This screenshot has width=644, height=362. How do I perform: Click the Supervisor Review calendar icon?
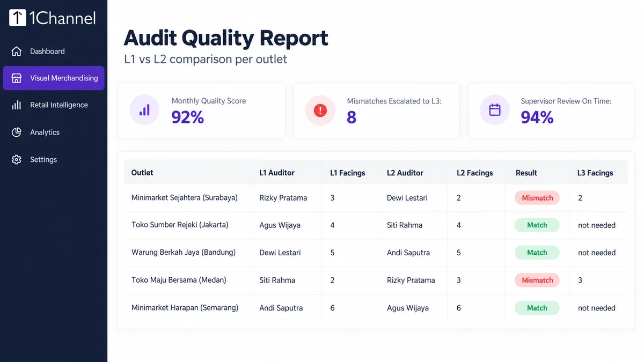495,110
